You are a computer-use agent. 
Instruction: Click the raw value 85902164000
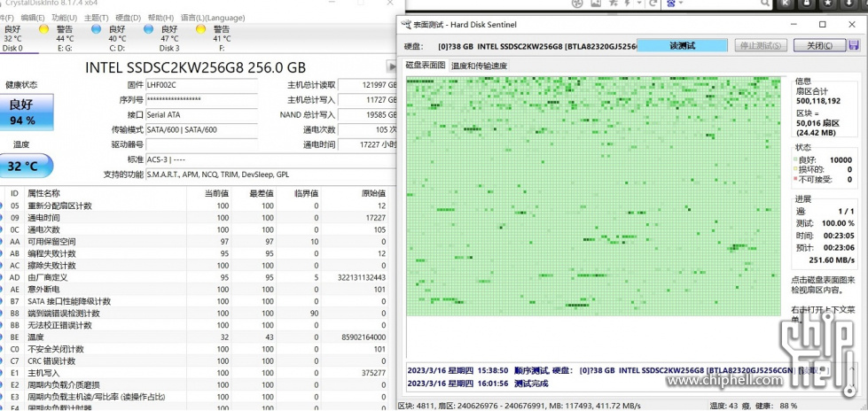[x=364, y=337]
